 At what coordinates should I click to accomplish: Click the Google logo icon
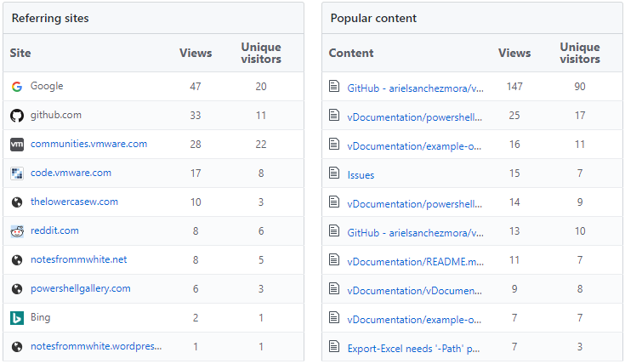[17, 87]
